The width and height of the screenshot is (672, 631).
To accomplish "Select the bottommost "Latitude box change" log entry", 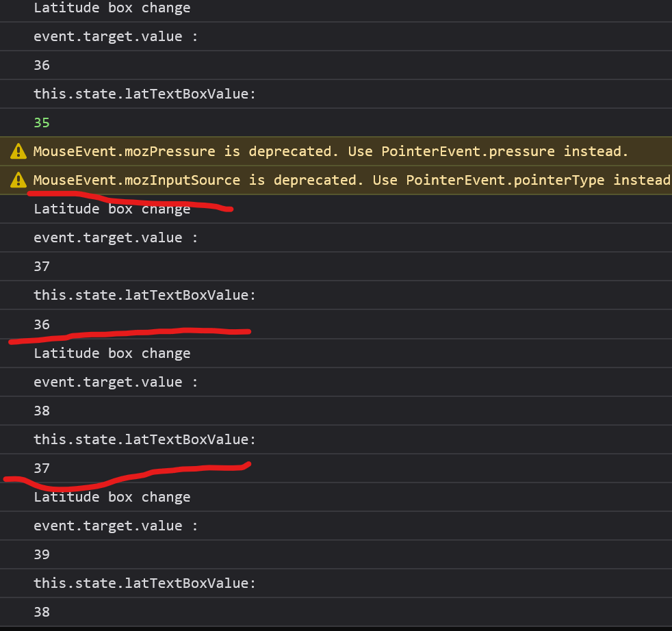I will pos(112,497).
